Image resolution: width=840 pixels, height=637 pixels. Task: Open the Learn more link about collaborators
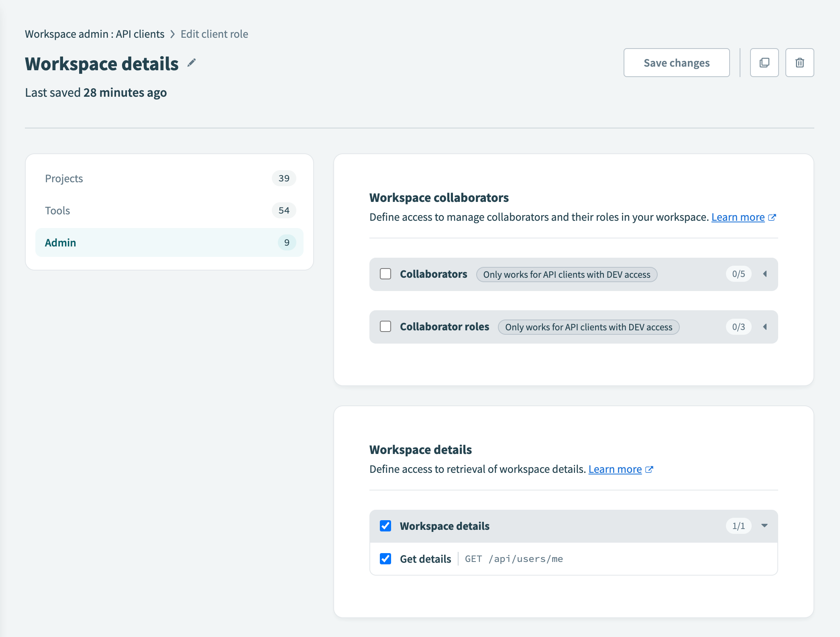point(738,217)
